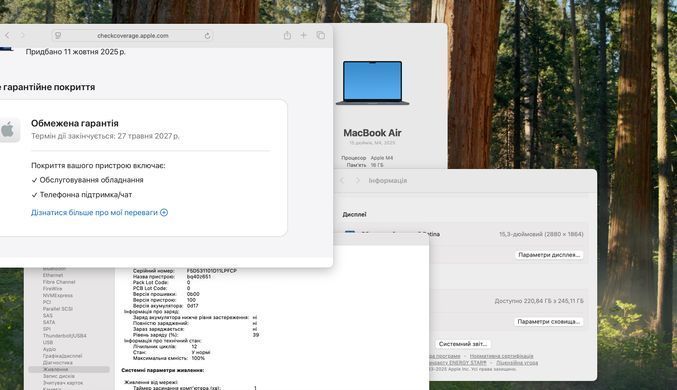Screen dimensions: 677x390
Task: Select Аудіо in System Information sidebar
Action: [x=49, y=349]
